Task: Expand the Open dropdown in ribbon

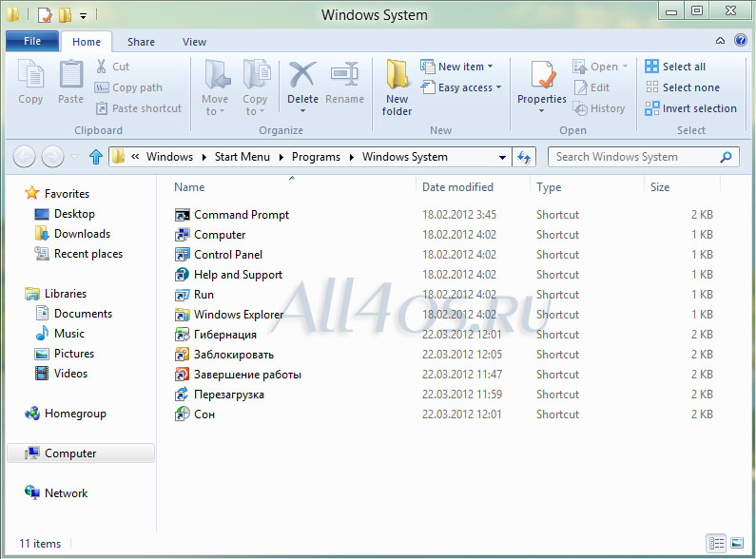Action: (x=625, y=67)
